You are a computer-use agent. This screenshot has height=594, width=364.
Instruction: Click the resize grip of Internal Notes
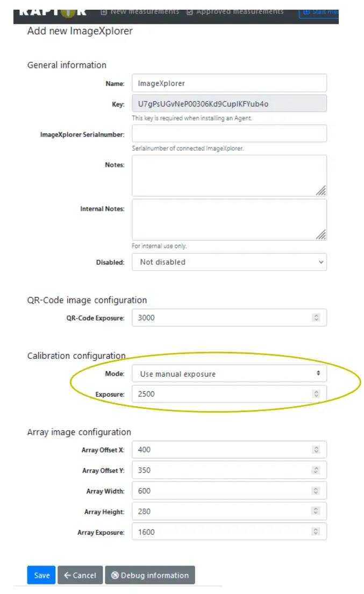[x=322, y=234]
